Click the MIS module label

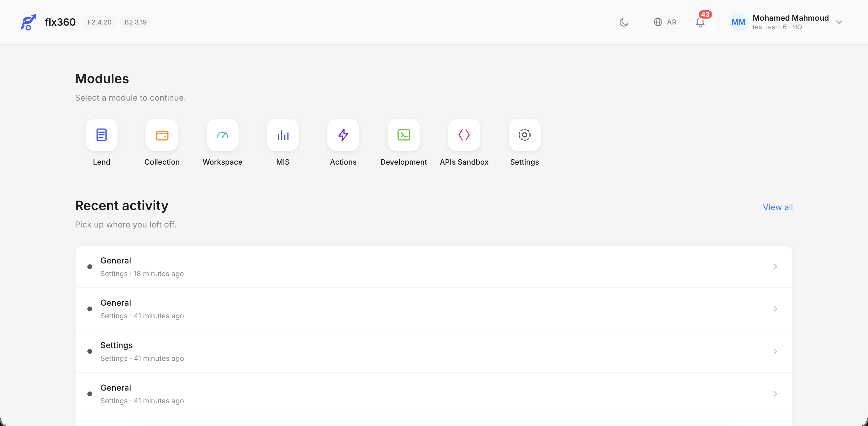click(283, 162)
